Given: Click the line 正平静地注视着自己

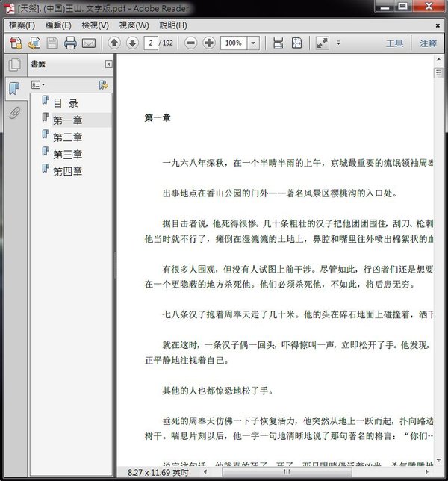Looking at the screenshot, I should pyautogui.click(x=187, y=360).
